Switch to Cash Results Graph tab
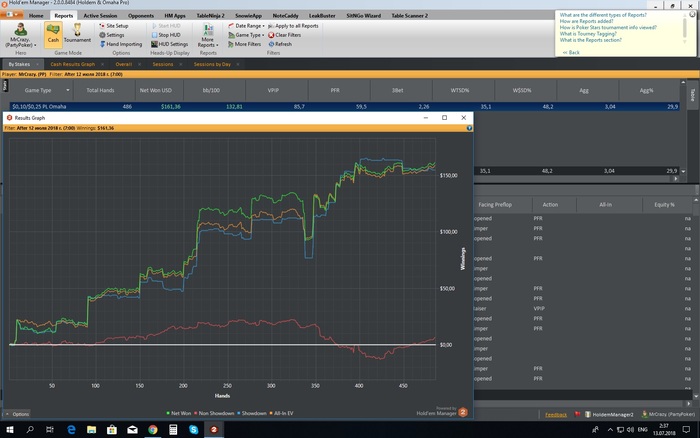Screen dimensions: 700x438 [72, 64]
